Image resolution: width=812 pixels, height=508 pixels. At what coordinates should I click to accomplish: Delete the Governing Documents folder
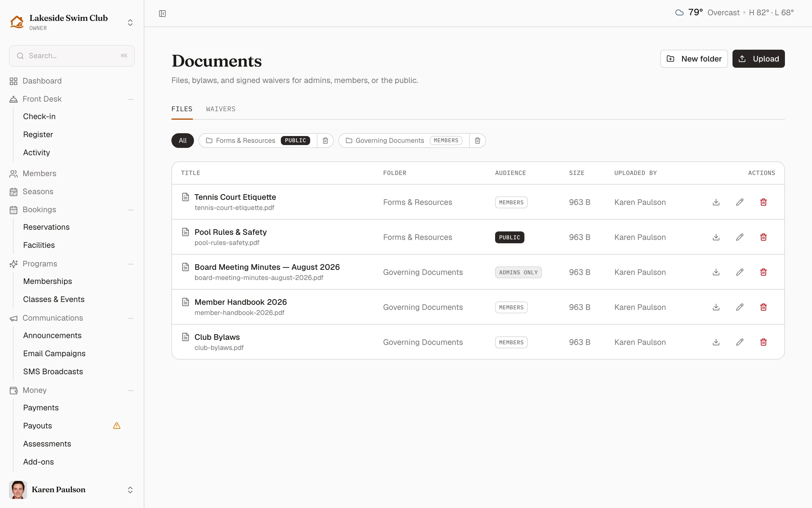coord(477,141)
